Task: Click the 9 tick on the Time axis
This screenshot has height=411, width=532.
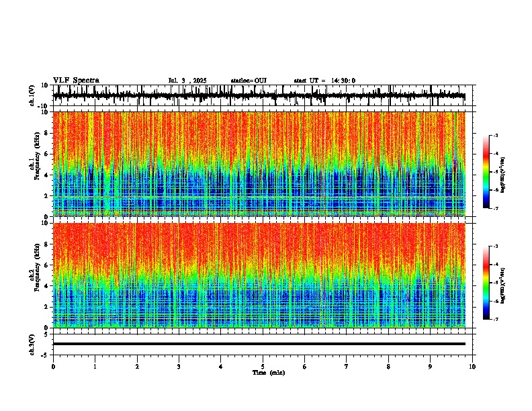Action: coord(430,367)
